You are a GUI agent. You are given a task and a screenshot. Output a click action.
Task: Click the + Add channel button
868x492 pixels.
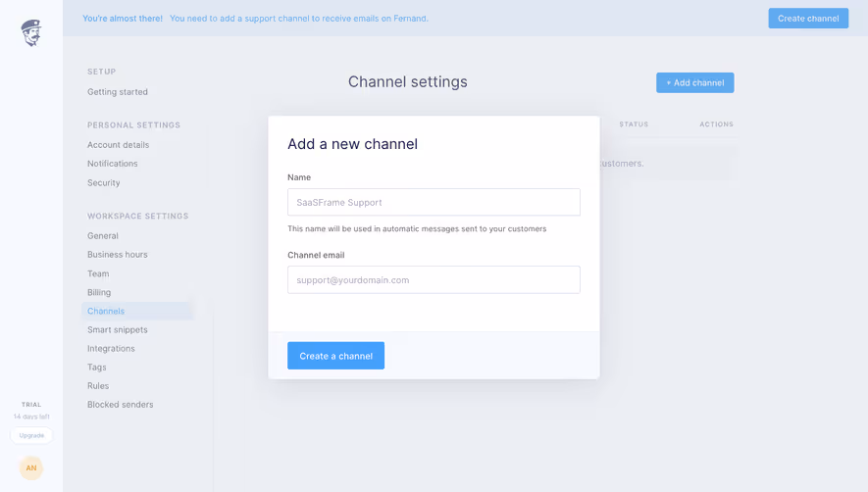[x=695, y=82]
